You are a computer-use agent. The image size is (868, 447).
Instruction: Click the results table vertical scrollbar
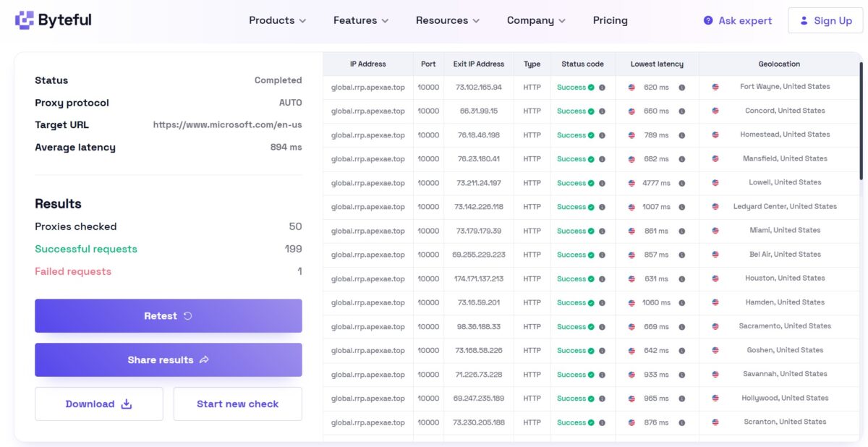(861, 121)
